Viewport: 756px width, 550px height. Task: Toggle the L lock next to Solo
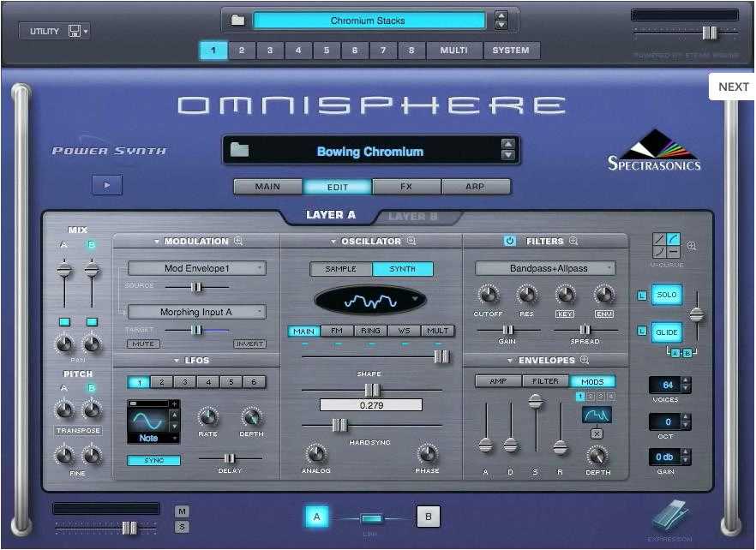coord(642,295)
